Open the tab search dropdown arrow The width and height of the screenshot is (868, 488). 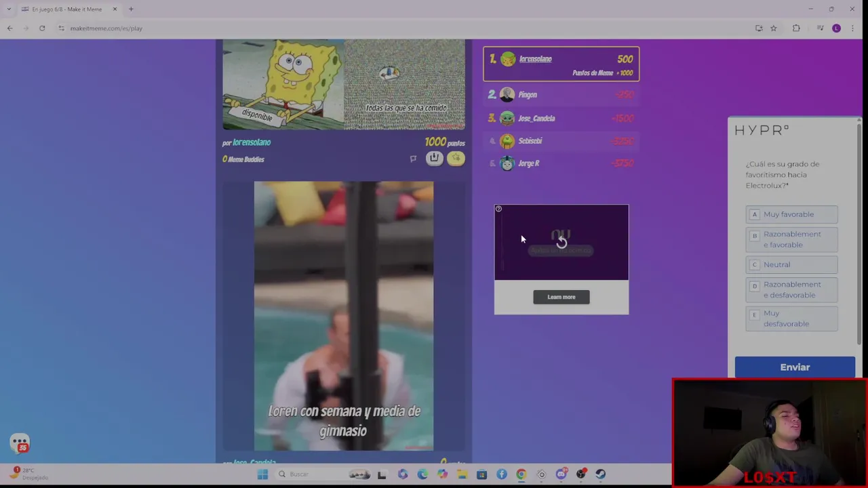point(8,9)
